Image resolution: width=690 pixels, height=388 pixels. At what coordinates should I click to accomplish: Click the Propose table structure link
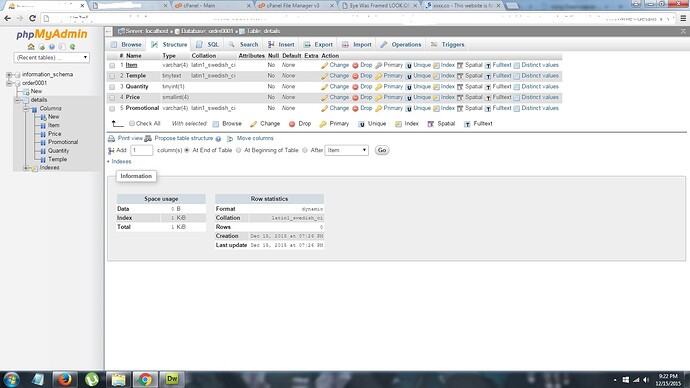tap(184, 139)
